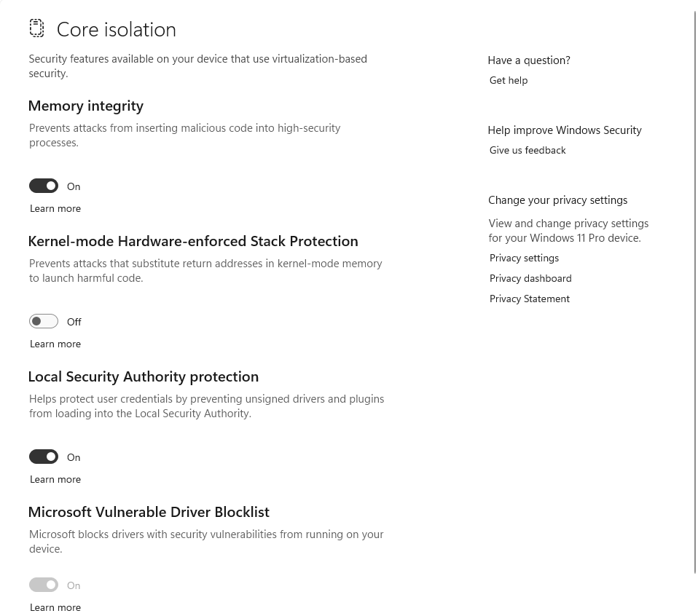
Task: Click the Core isolation chip icon
Action: 36,28
